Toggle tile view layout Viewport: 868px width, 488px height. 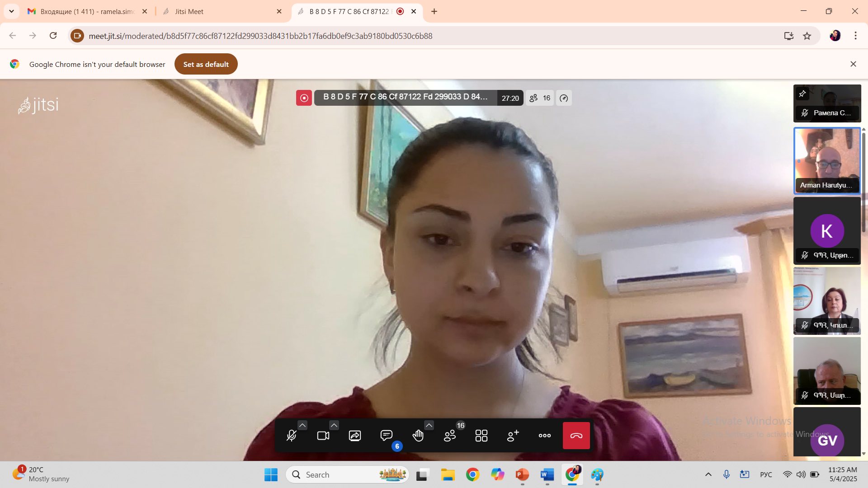[481, 436]
